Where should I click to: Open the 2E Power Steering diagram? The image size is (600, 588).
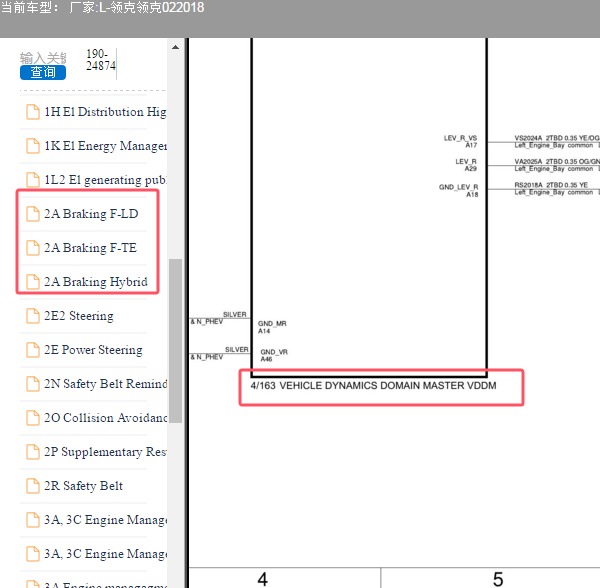93,350
